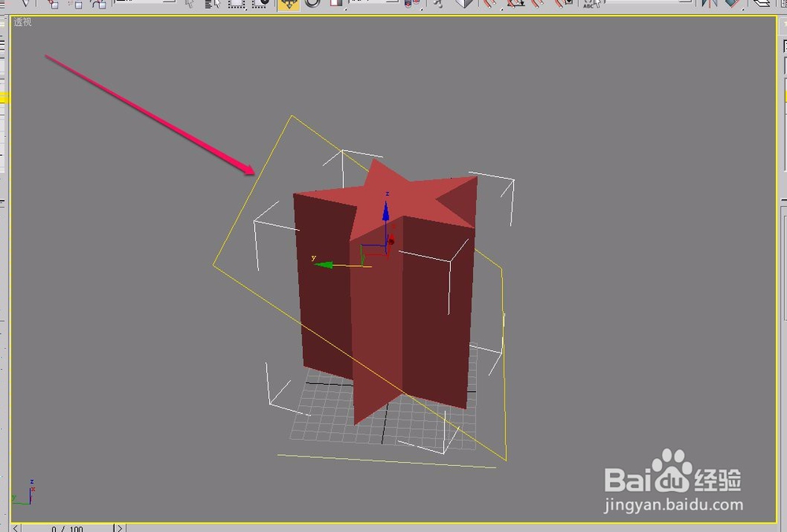Click the Named Selection Sets field
Viewport: 787px width, 532px height.
coord(645,6)
